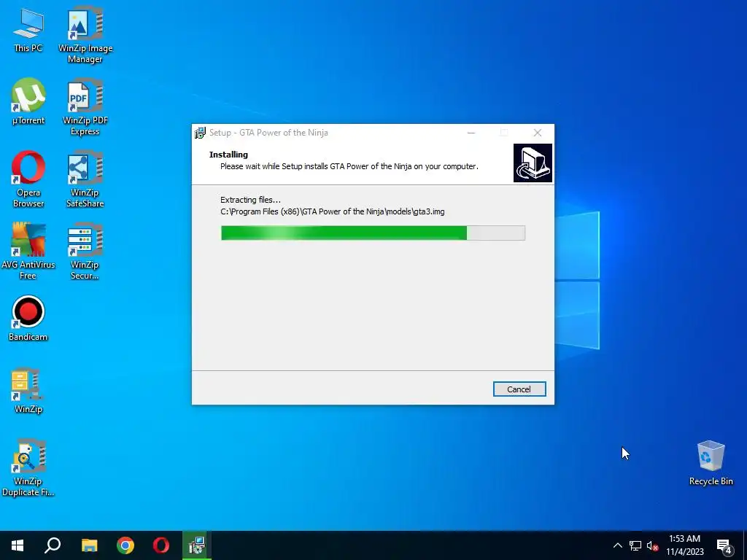Close the Setup dialog with the X

(x=538, y=133)
